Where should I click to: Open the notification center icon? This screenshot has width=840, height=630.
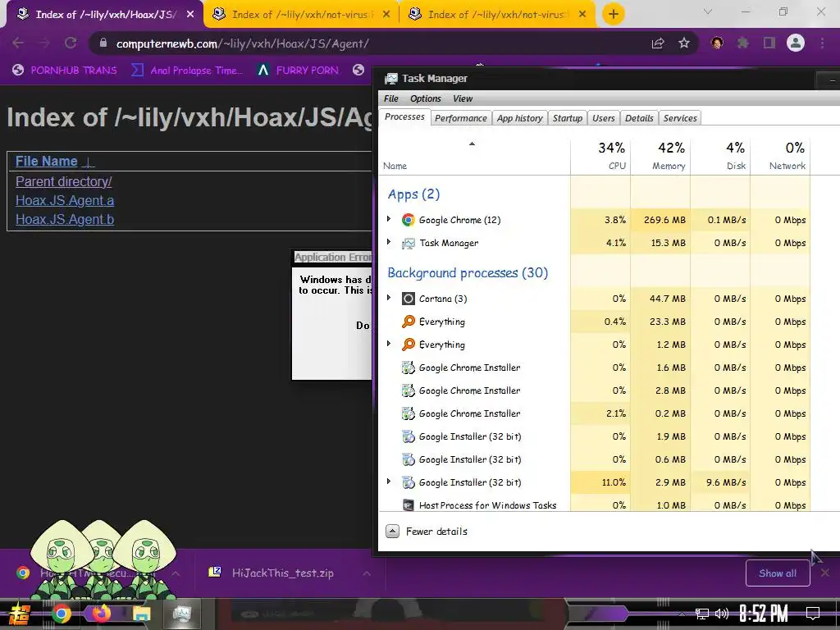pyautogui.click(x=813, y=613)
